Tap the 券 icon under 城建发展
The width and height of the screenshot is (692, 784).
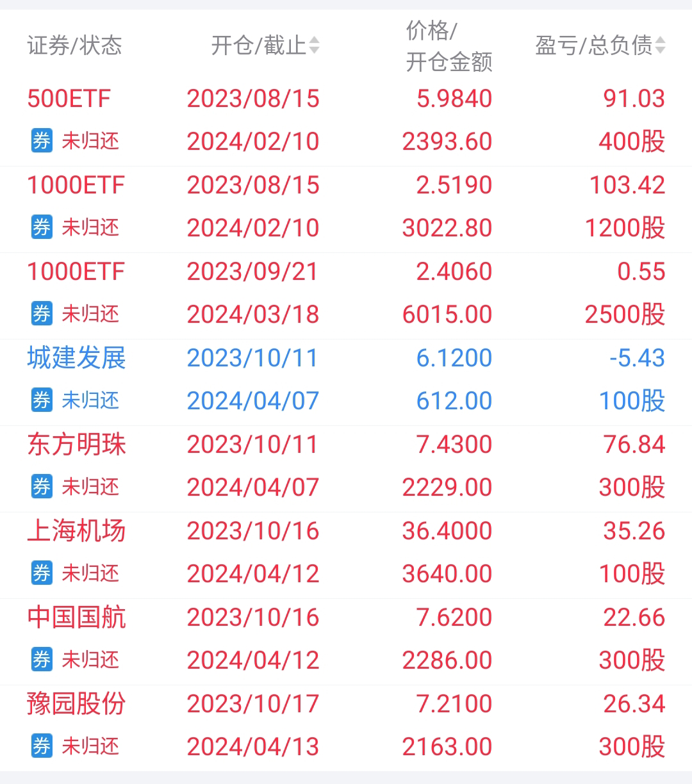pyautogui.click(x=42, y=400)
